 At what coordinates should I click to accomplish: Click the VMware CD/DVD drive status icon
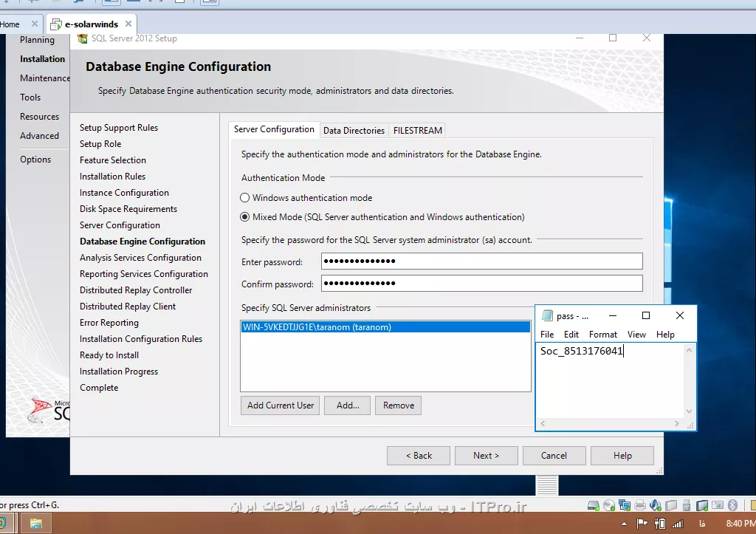coord(609,505)
